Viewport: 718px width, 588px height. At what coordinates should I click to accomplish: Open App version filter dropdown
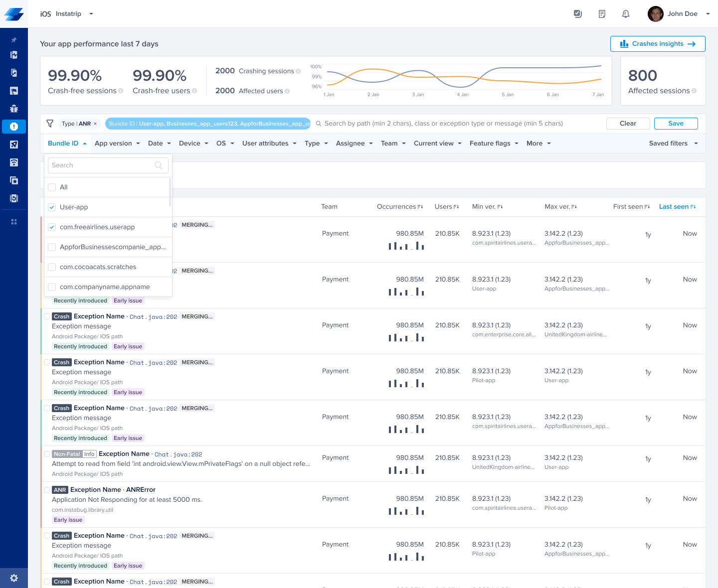pyautogui.click(x=118, y=144)
